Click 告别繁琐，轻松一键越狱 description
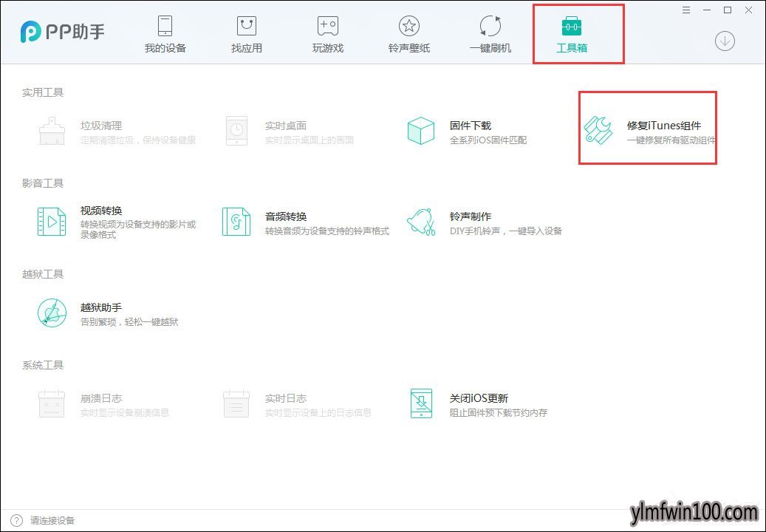This screenshot has height=532, width=766. click(129, 322)
